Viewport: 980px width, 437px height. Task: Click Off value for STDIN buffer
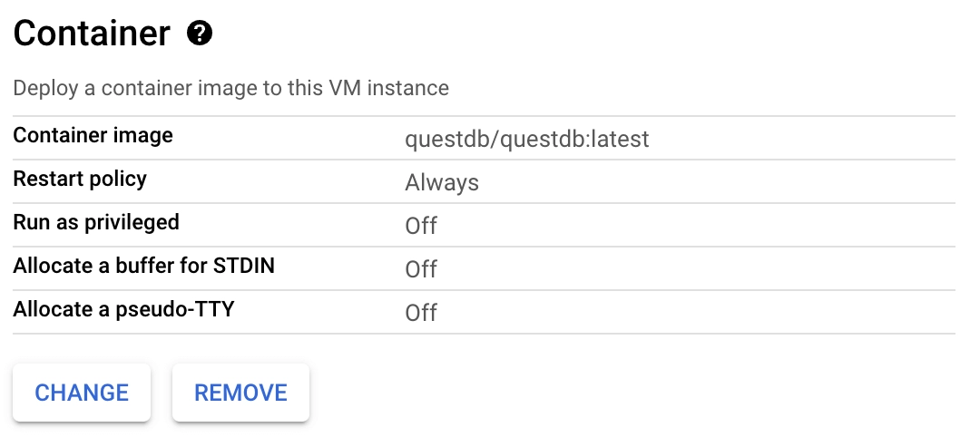click(421, 269)
